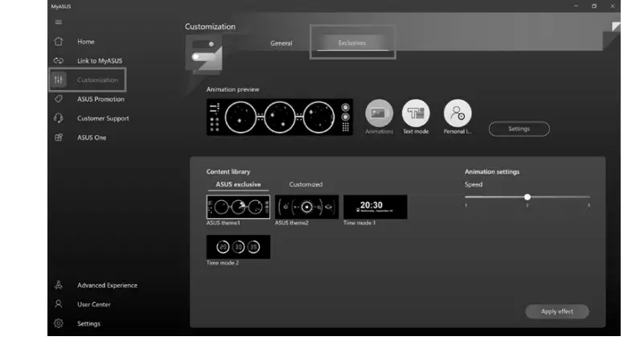Choose the Time mode 2 thumbnail
Viewport: 644px width, 353px height.
point(238,247)
